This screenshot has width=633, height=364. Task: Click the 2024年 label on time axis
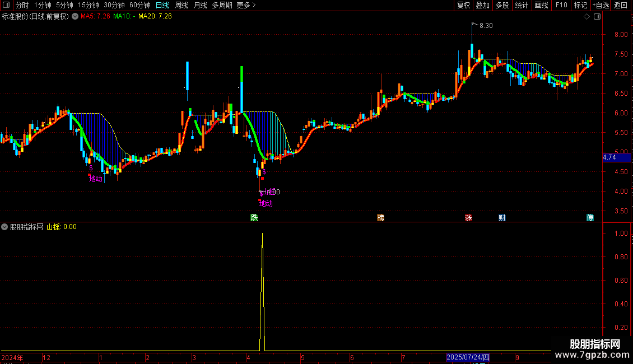12,357
